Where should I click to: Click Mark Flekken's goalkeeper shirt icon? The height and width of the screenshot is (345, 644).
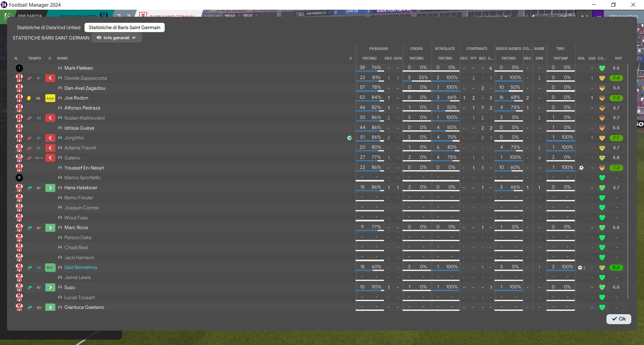click(x=19, y=68)
